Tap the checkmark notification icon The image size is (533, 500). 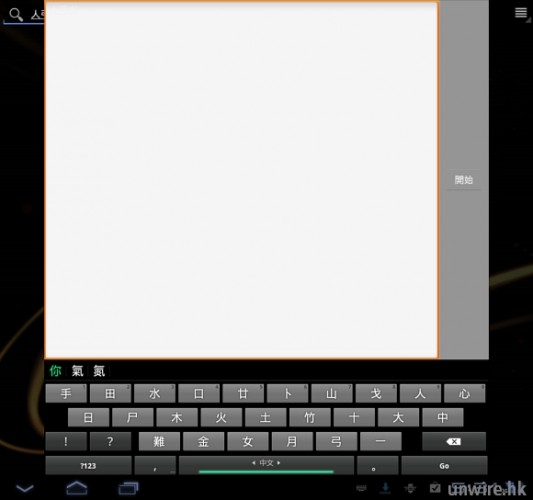coord(435,488)
